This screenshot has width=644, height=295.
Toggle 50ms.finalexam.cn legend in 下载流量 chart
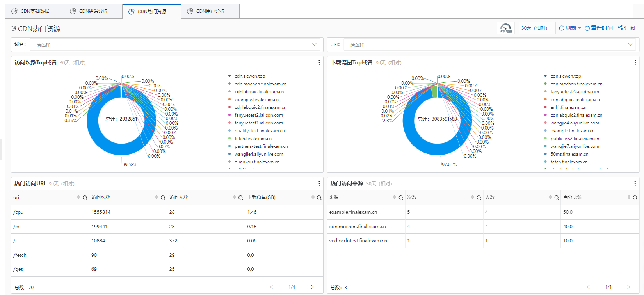coord(566,154)
